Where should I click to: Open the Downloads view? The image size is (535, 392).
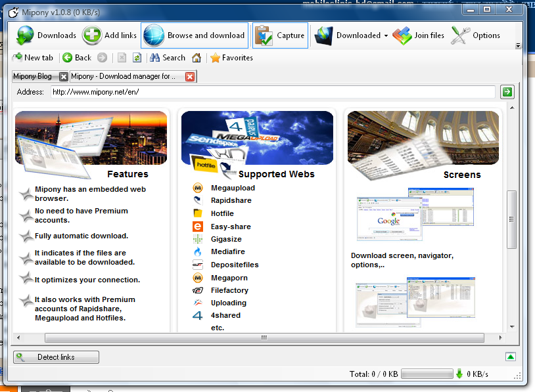tap(46, 35)
